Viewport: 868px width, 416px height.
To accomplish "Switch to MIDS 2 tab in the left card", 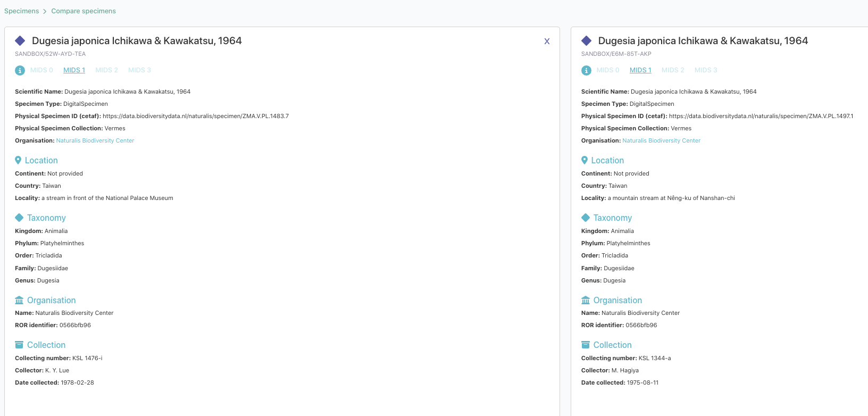I will coord(106,70).
